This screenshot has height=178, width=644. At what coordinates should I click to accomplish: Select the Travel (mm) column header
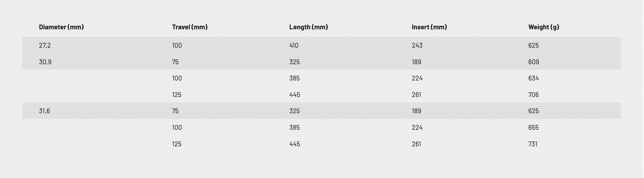click(190, 27)
